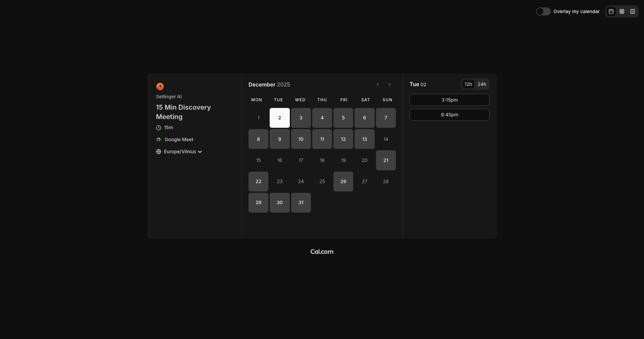Select December 29 on calendar
The height and width of the screenshot is (339, 644).
tap(258, 203)
